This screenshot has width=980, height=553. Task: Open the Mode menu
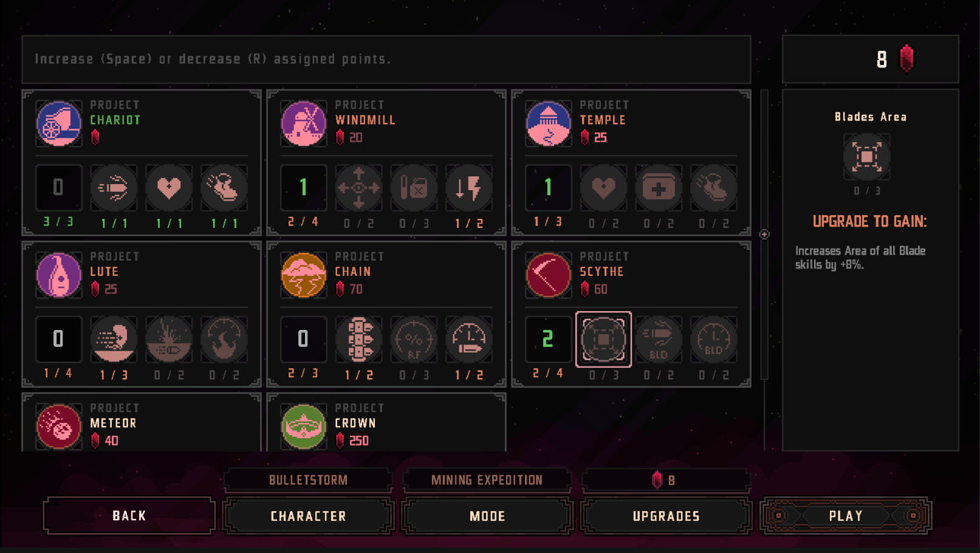pos(487,516)
